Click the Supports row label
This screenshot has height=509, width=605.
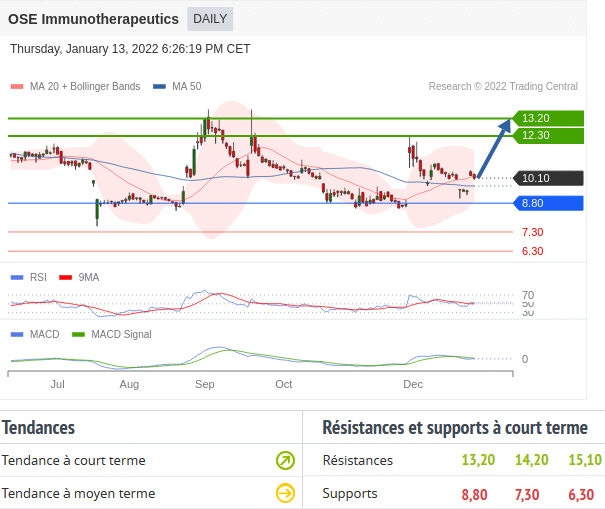coord(350,494)
